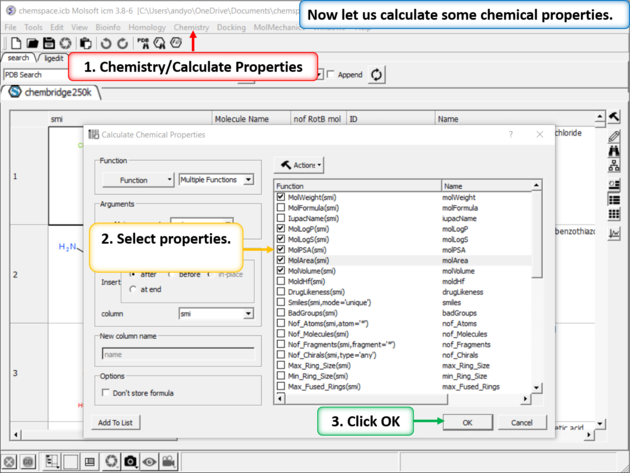Viewport: 630px width, 473px height.
Task: Open the Actions dropdown button
Action: click(x=301, y=165)
